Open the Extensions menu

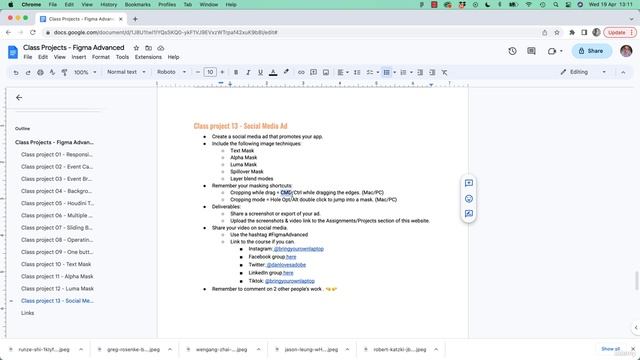click(148, 57)
